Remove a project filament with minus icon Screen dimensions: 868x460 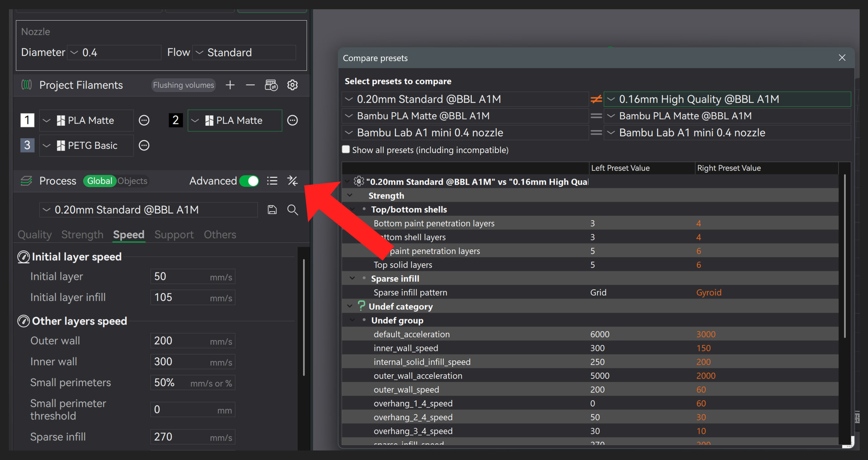point(250,85)
